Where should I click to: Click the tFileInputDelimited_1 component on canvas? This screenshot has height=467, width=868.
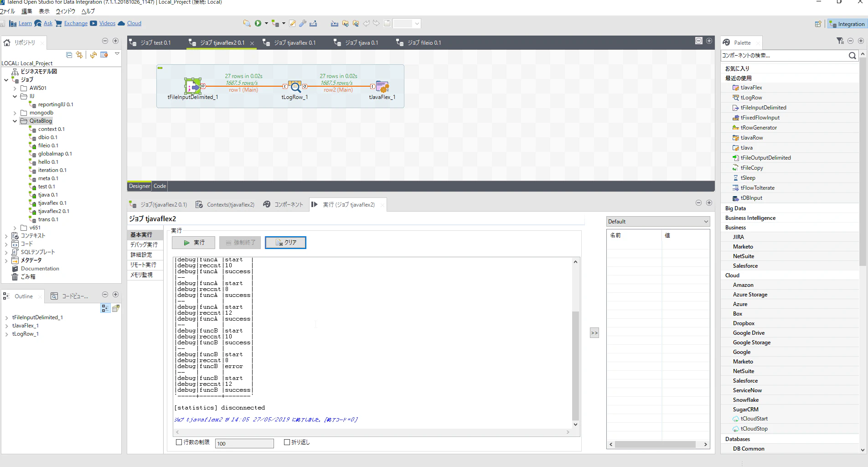pyautogui.click(x=193, y=86)
